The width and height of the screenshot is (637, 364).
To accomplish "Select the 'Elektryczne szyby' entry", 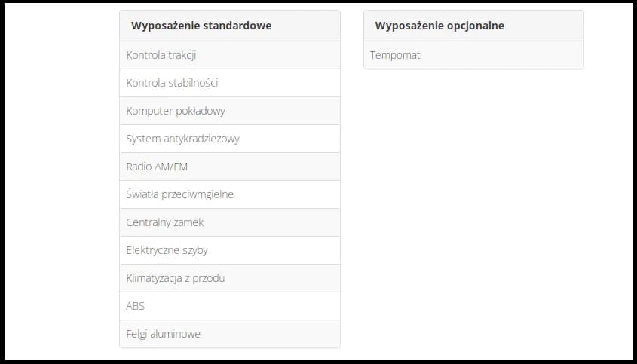I will point(229,250).
